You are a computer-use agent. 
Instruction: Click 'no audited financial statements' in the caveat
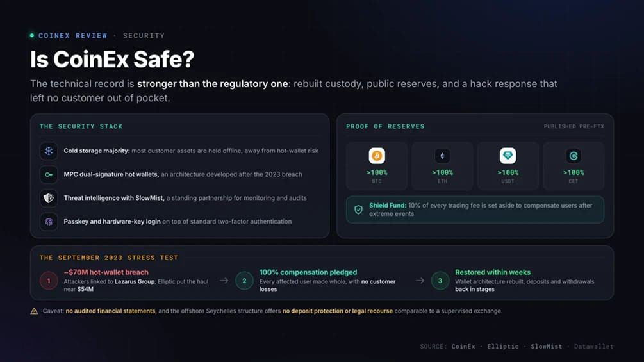pyautogui.click(x=110, y=311)
